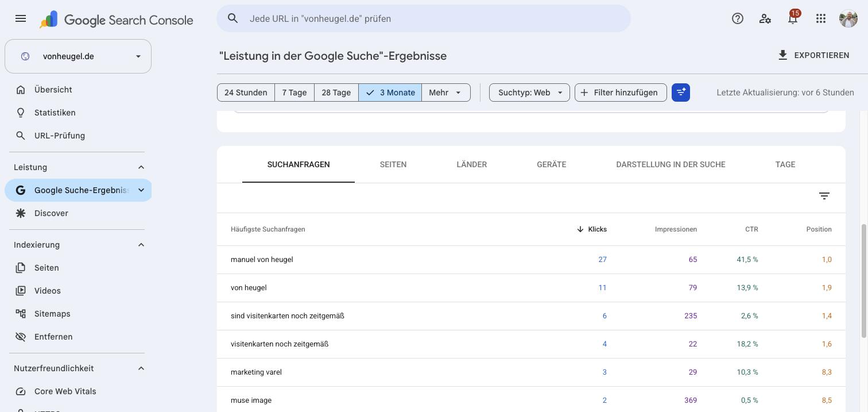This screenshot has height=412, width=868.
Task: Click the export download icon
Action: [782, 55]
